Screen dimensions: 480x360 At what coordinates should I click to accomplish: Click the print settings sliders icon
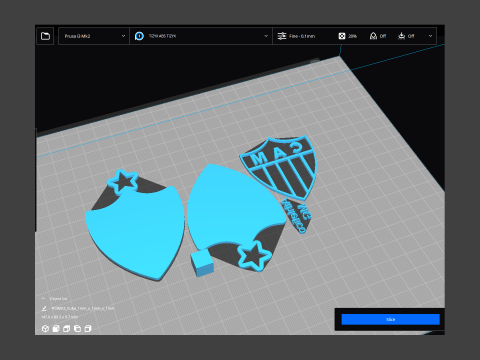click(x=282, y=36)
